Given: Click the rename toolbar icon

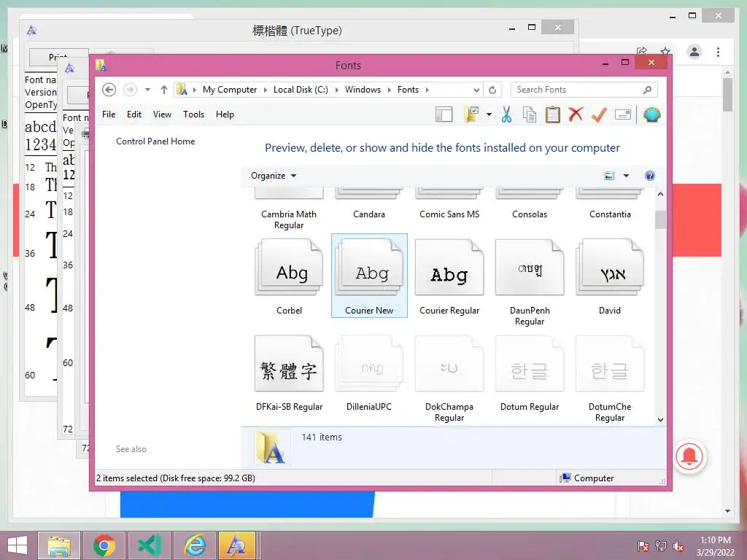Looking at the screenshot, I should coord(623,114).
